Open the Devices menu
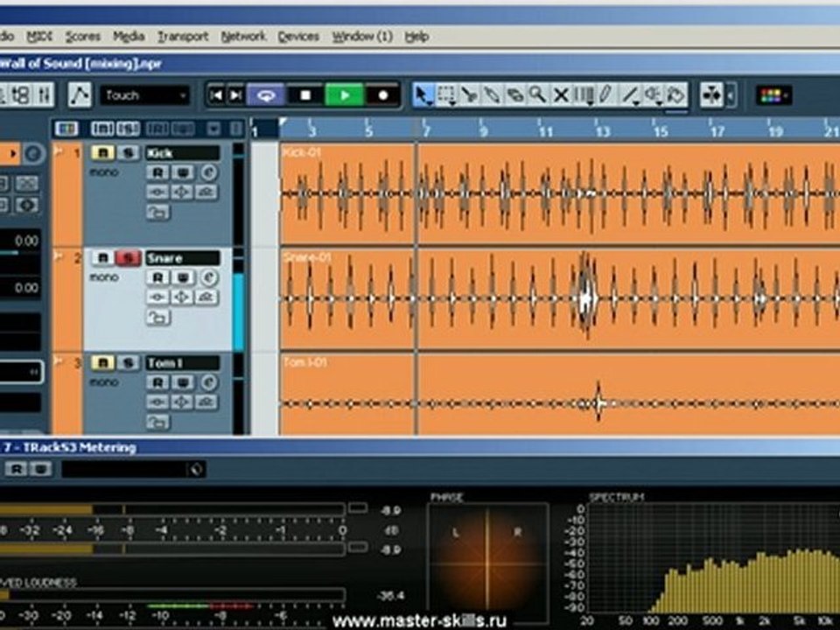 click(298, 37)
